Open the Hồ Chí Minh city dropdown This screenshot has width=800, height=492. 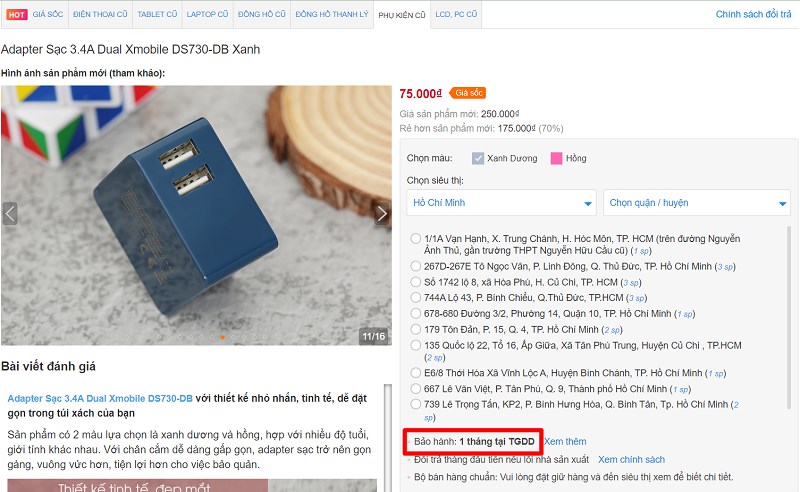point(501,203)
